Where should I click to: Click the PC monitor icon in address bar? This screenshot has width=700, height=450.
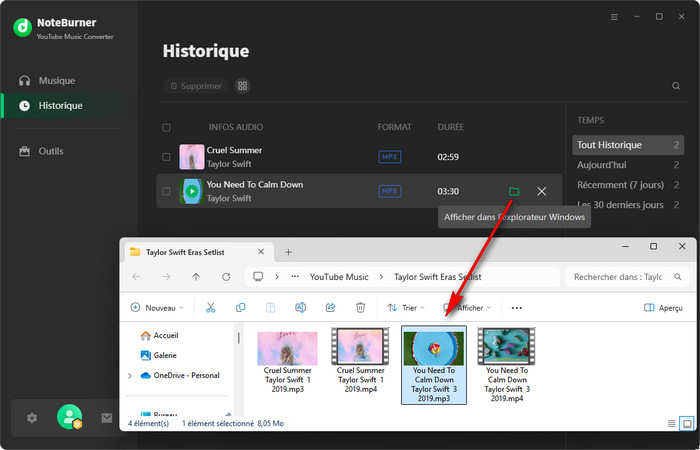258,276
